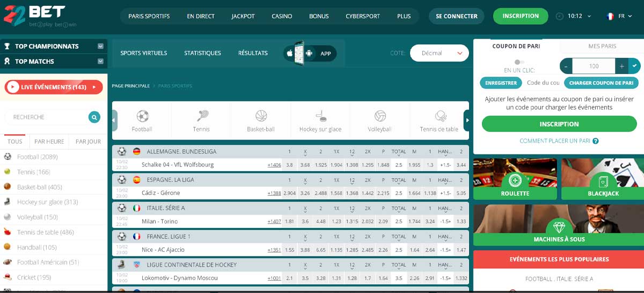The width and height of the screenshot is (644, 293).
Task: Click the header Inscription button
Action: click(x=521, y=16)
